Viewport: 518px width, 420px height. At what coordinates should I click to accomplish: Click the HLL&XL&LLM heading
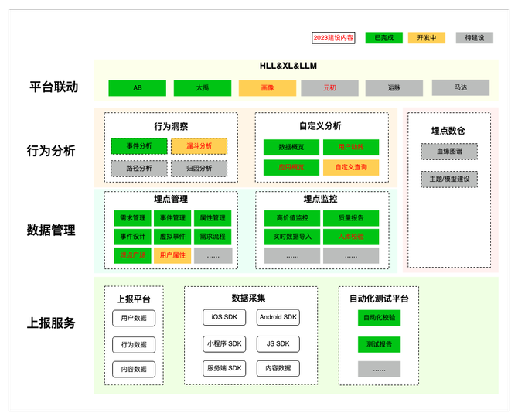[288, 66]
